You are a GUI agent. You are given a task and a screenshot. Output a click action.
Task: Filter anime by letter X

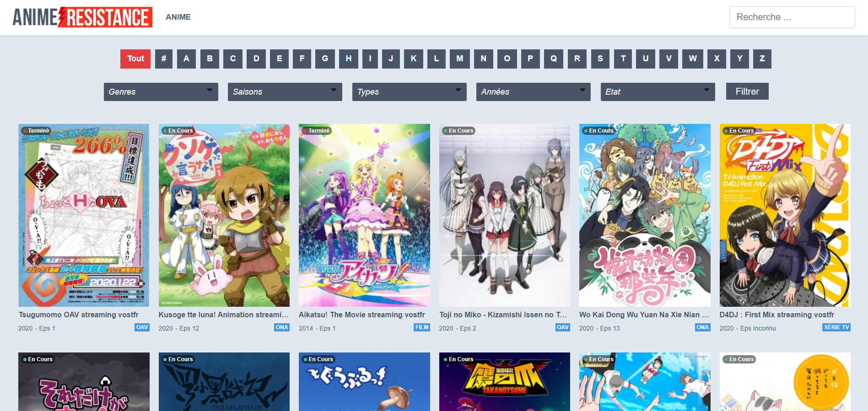tap(717, 59)
